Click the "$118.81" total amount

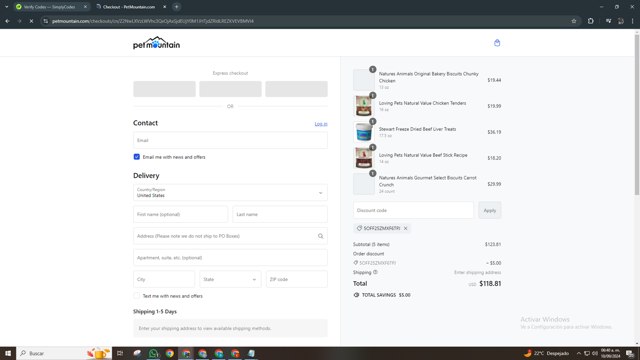pos(490,283)
